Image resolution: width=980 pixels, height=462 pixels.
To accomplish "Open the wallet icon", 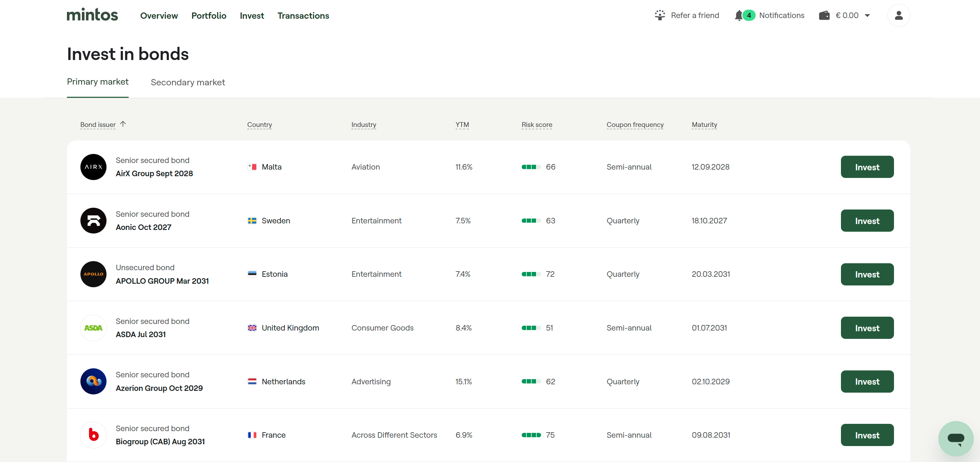I will 824,15.
